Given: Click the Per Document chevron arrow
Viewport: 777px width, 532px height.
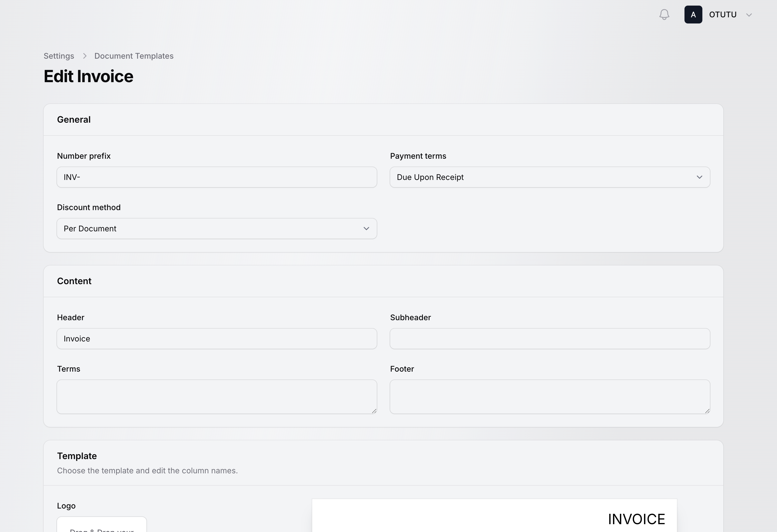Looking at the screenshot, I should pyautogui.click(x=366, y=229).
